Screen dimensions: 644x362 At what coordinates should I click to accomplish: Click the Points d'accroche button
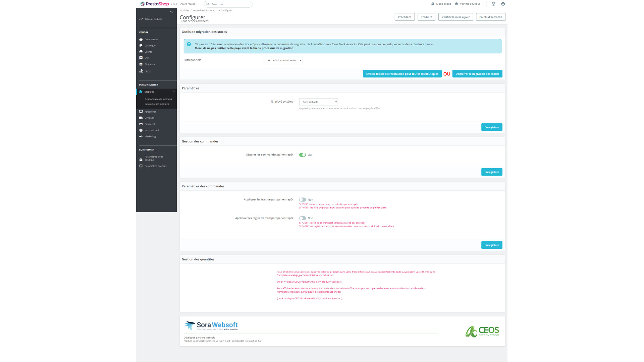click(x=490, y=17)
